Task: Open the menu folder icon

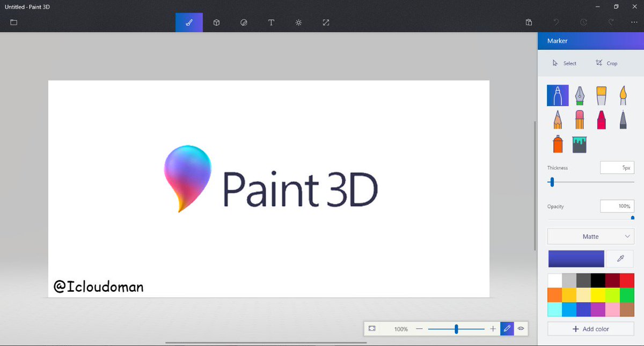Action: point(14,23)
